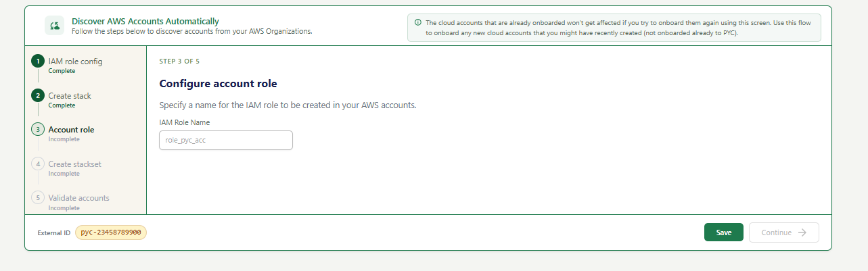Click Complete status under IAM role config
The height and width of the screenshot is (271, 868).
[x=62, y=71]
